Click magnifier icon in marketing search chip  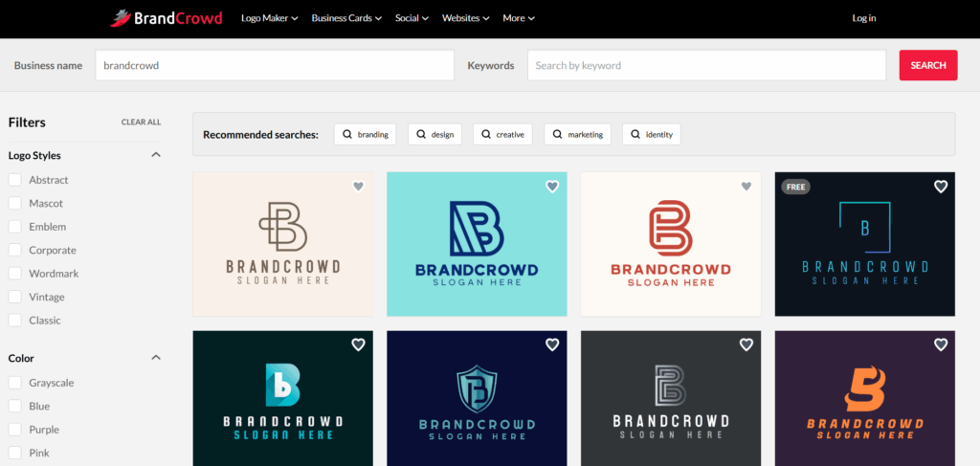557,134
